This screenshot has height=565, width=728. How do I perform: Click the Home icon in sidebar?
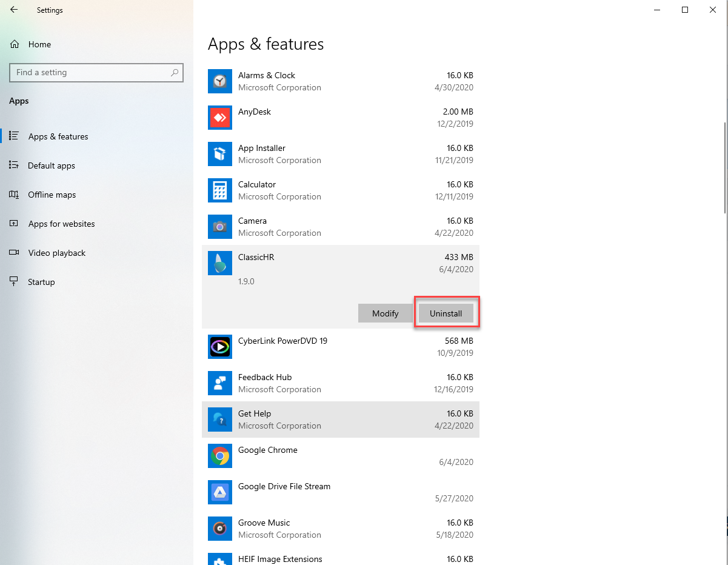pos(15,44)
